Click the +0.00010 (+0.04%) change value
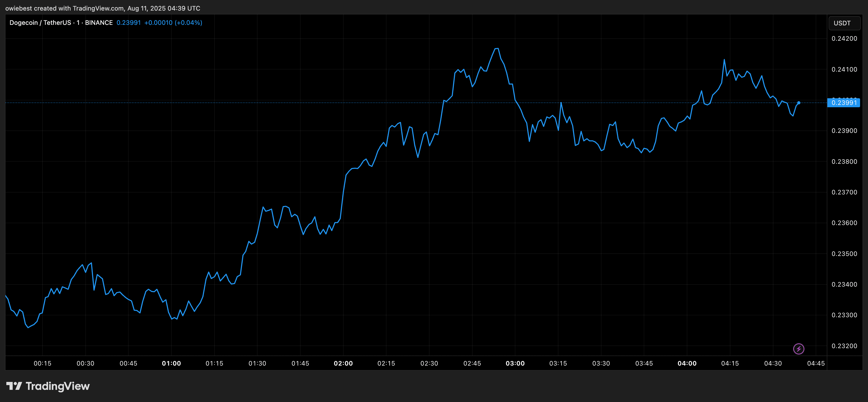 tap(173, 22)
